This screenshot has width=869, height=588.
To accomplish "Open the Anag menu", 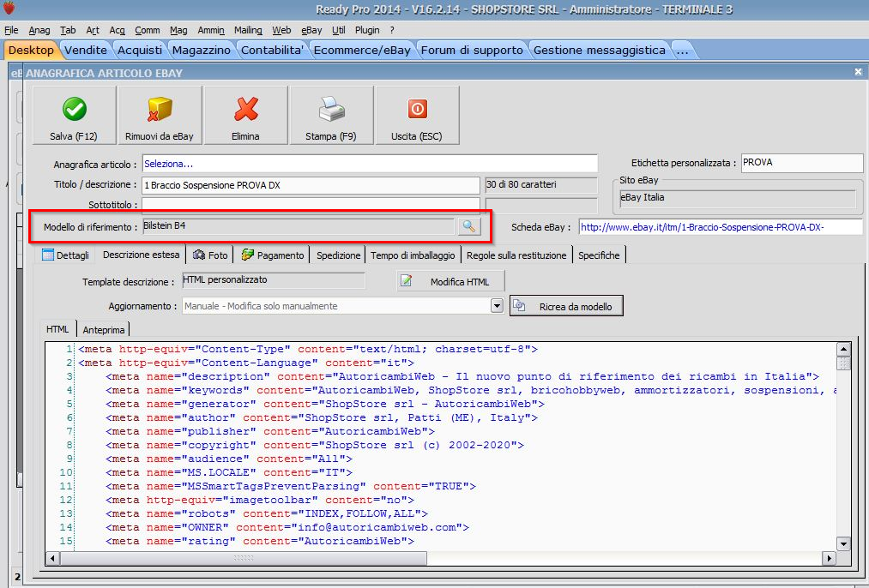I will coord(39,30).
